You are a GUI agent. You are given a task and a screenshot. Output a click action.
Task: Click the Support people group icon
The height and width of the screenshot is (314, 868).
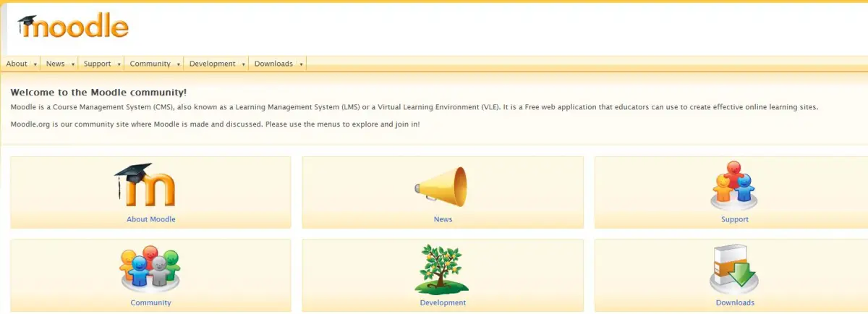tap(733, 184)
